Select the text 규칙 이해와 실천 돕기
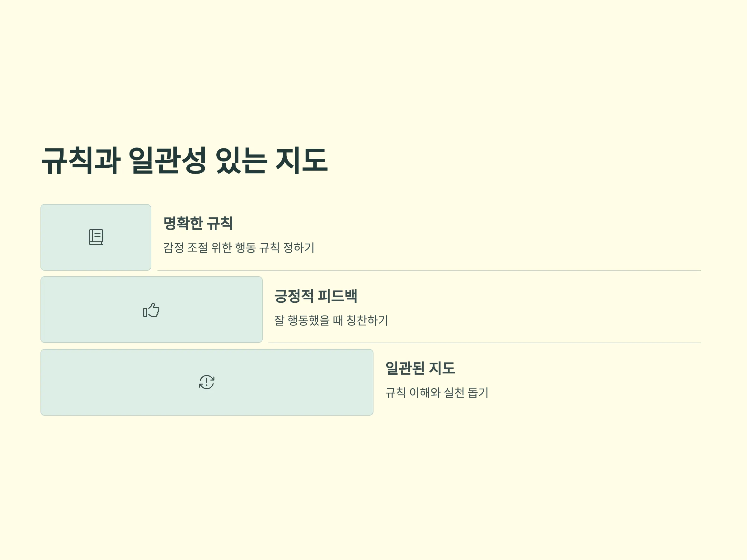The image size is (747, 560). (x=437, y=392)
